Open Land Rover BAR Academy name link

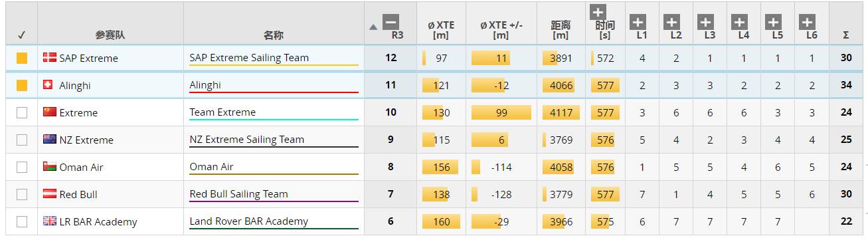pos(249,221)
